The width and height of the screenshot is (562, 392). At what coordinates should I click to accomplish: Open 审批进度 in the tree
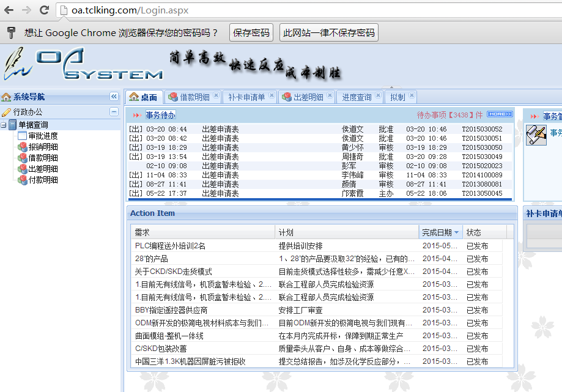click(x=43, y=136)
